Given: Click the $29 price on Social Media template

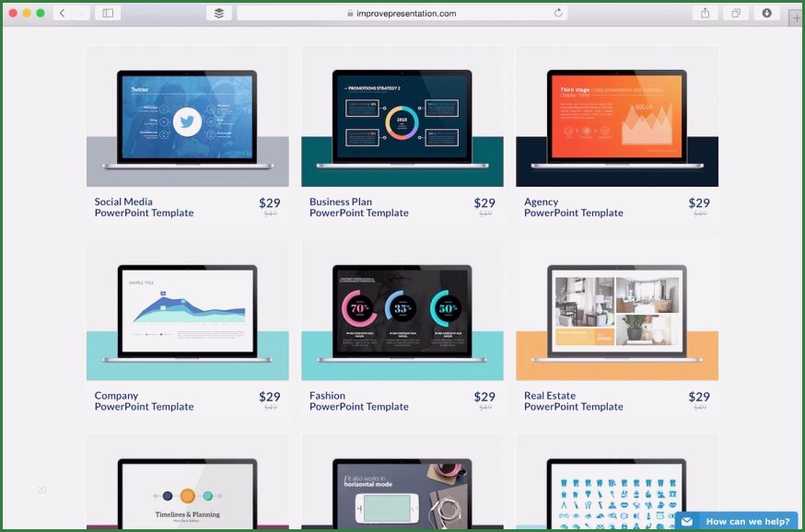Looking at the screenshot, I should point(270,203).
